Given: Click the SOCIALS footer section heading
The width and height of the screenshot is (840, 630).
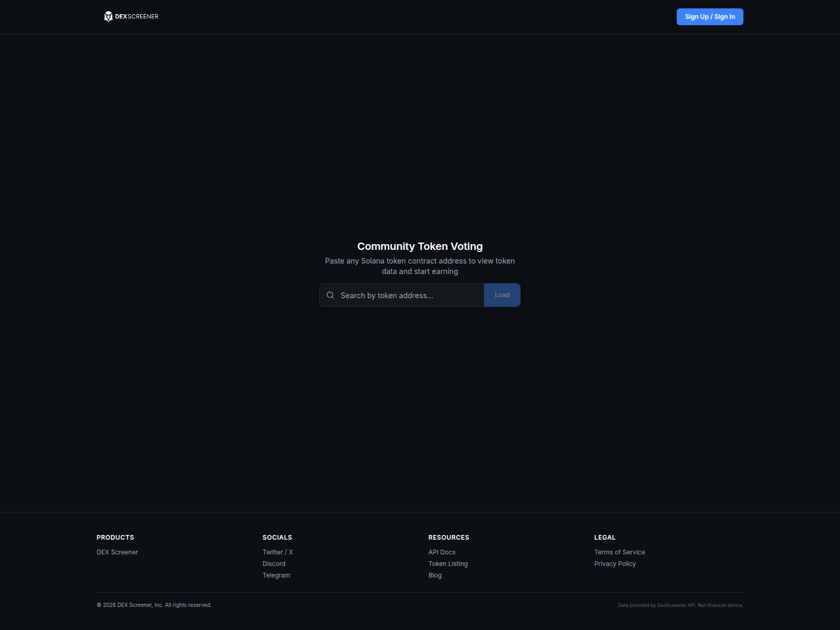Looking at the screenshot, I should tap(277, 537).
